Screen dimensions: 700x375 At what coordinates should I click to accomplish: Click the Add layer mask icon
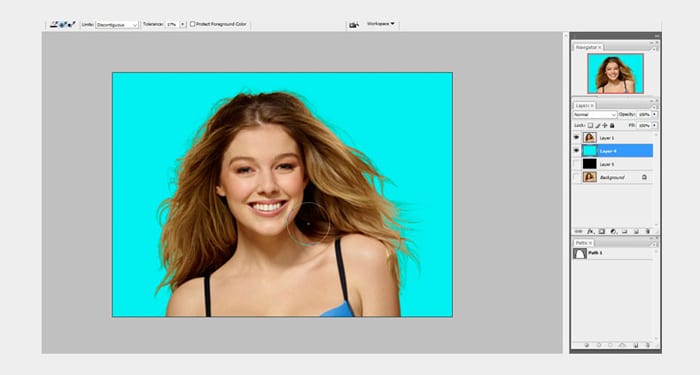coord(602,231)
